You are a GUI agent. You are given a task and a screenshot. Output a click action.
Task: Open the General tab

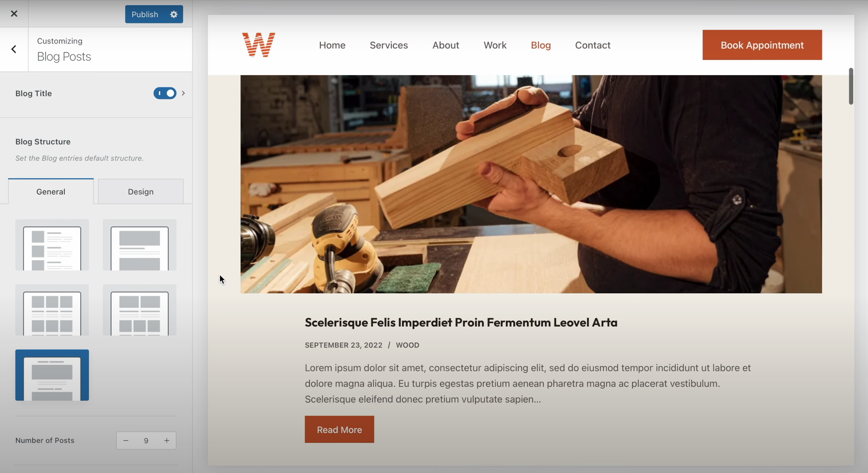coord(51,191)
